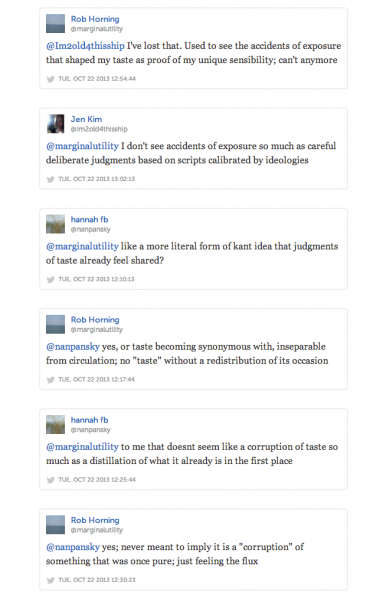Open Rob Horning's avatar in the first tweet
The image size is (383, 602).
click(56, 23)
